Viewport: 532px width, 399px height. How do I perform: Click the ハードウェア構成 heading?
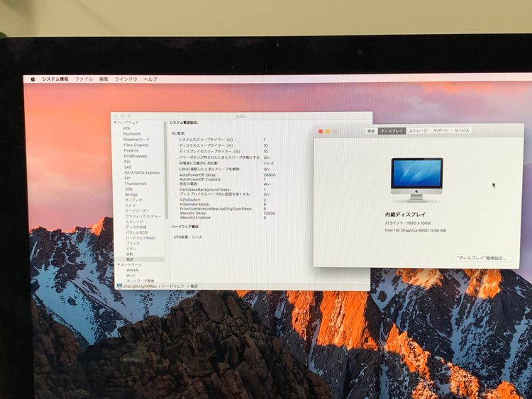tap(185, 227)
